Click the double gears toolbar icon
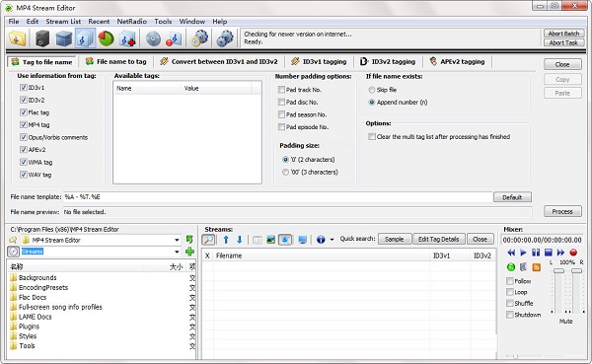The height and width of the screenshot is (364, 592). point(225,38)
